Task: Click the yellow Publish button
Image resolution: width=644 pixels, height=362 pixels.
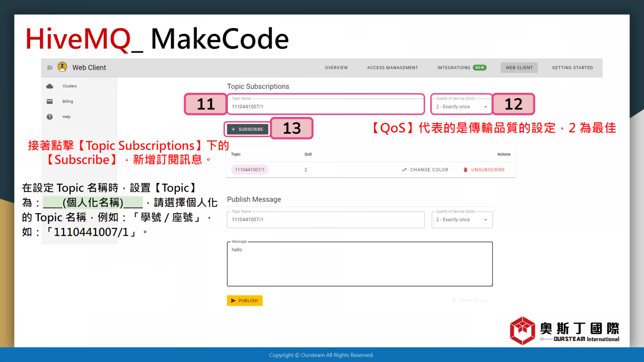Action: point(245,300)
